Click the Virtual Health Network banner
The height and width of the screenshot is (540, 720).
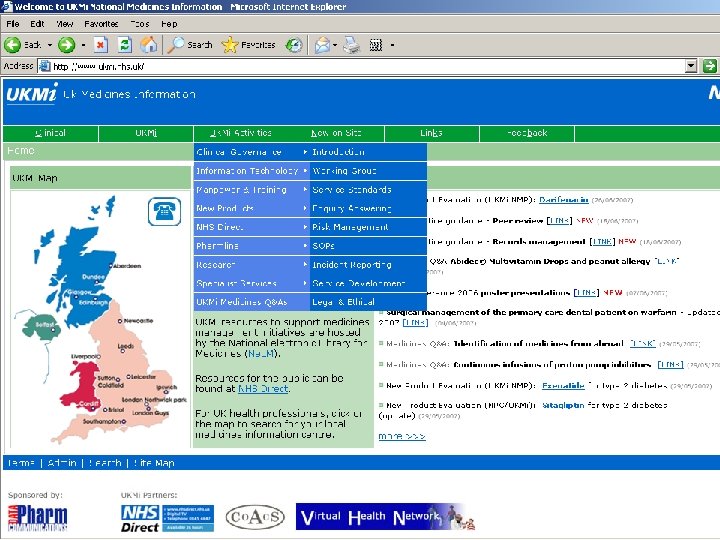click(x=386, y=517)
